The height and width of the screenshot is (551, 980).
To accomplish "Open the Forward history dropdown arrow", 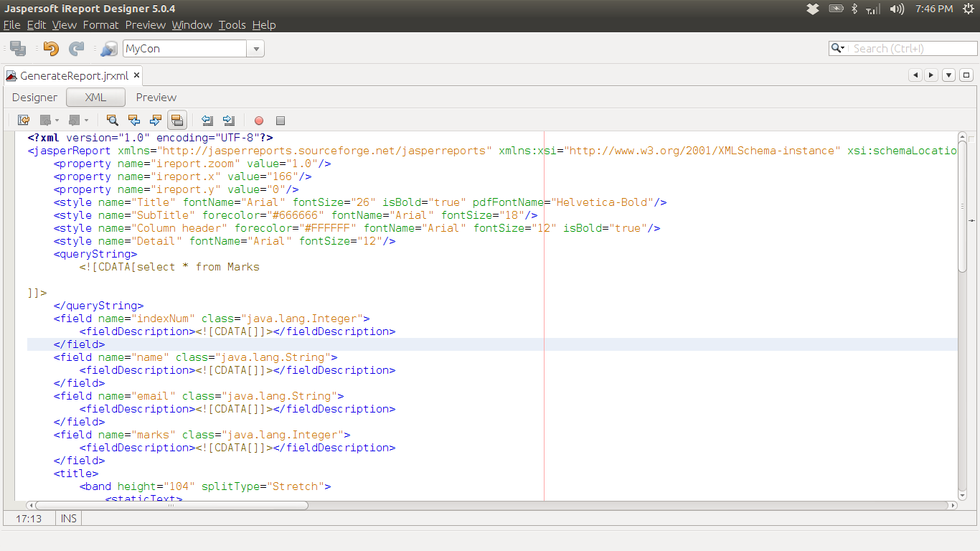I will click(x=86, y=121).
